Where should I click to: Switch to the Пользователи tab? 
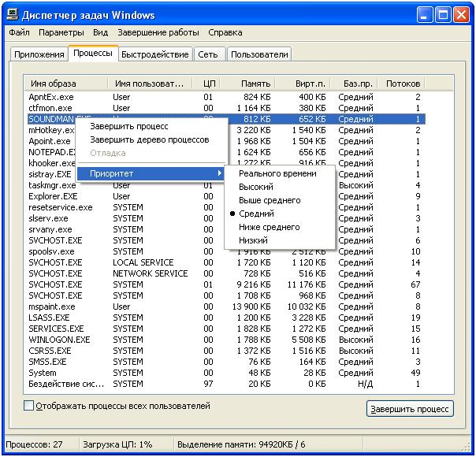pos(259,54)
